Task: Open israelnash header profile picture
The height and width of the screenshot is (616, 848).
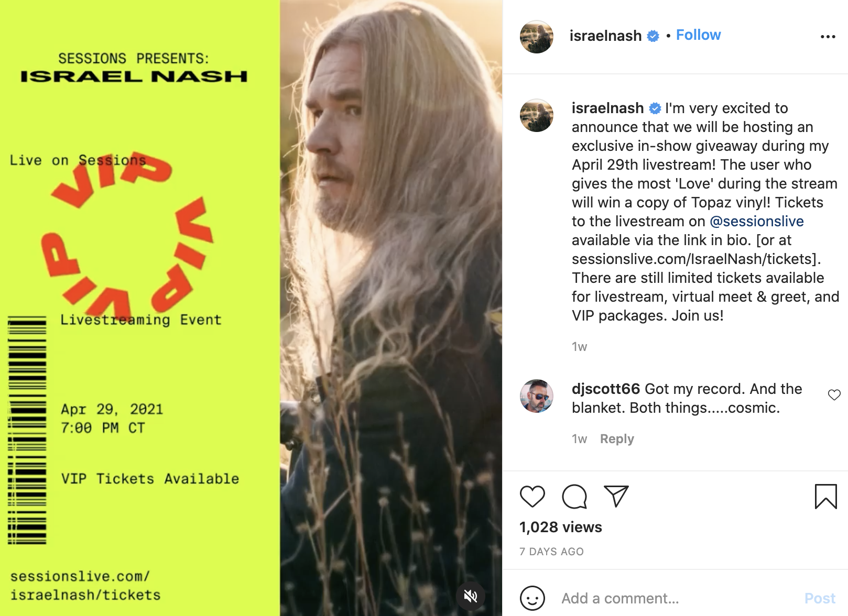Action: click(x=536, y=37)
